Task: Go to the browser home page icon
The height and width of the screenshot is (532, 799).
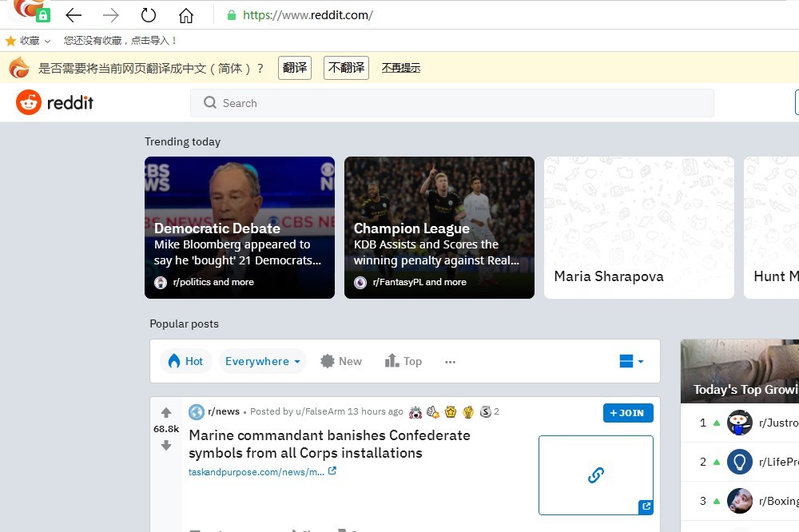Action: [x=185, y=15]
